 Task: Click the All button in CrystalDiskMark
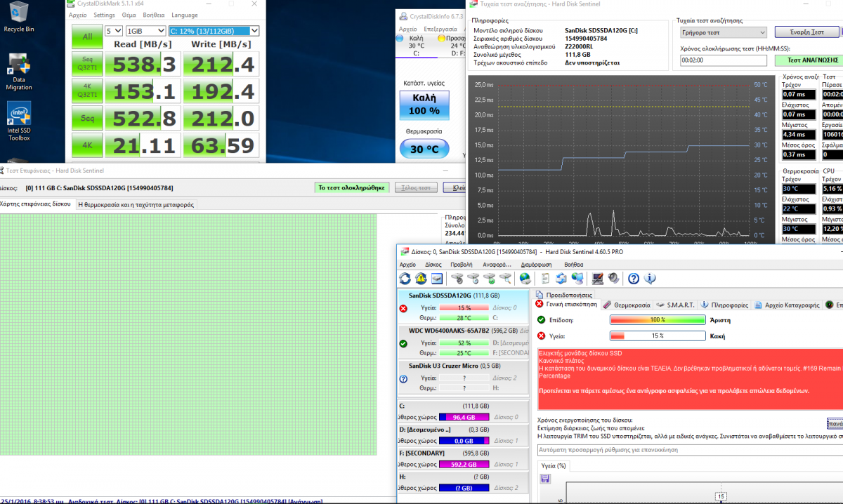pyautogui.click(x=87, y=37)
